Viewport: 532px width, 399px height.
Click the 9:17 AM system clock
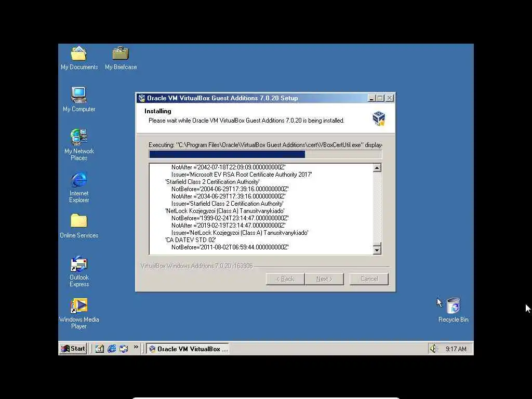tap(456, 349)
